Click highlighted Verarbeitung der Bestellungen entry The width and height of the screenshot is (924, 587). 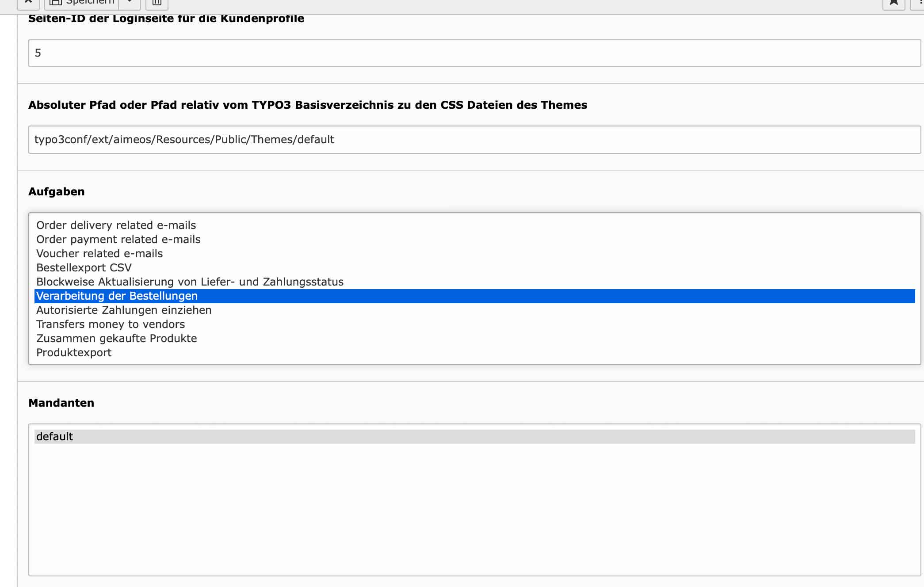(117, 296)
